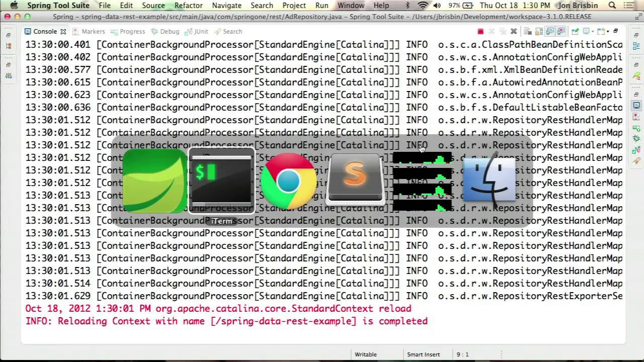Screen dimensions: 644x362
Task: Switch to Activity Monitor in the app switcher
Action: [422, 181]
